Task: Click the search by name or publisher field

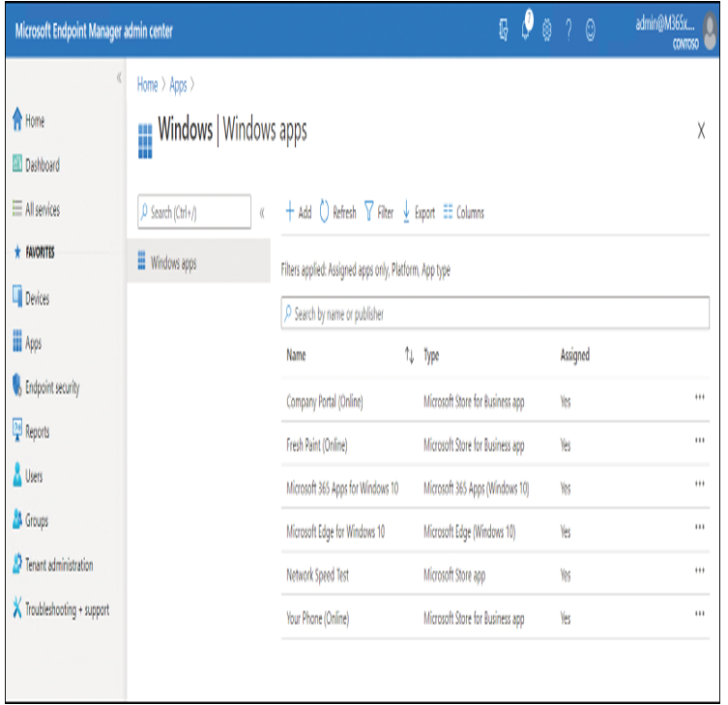Action: 495,313
